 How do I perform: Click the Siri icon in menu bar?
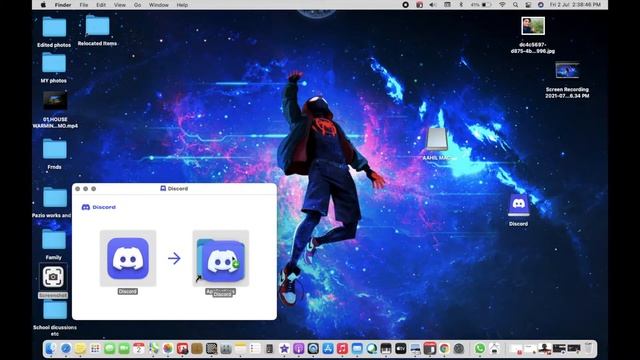tap(541, 5)
